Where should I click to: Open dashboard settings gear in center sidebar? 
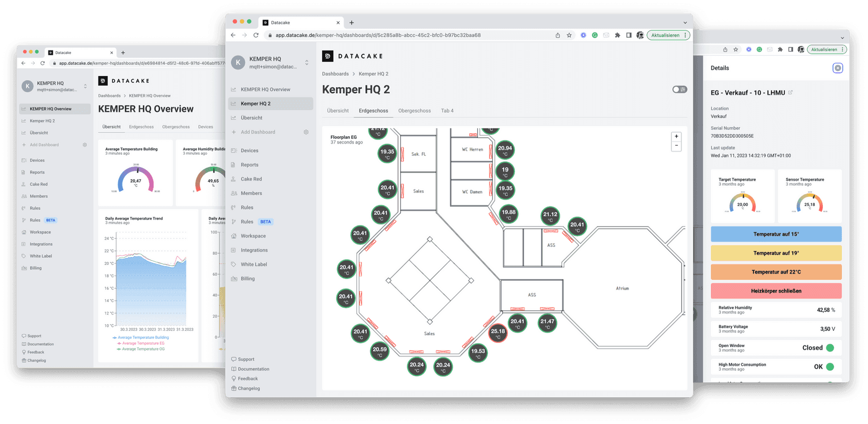click(x=306, y=132)
